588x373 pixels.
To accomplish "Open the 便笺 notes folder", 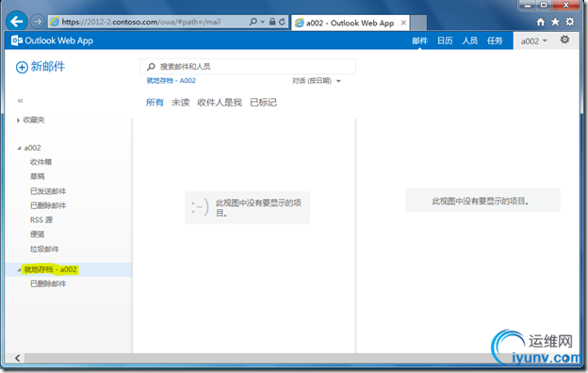I will tap(37, 235).
